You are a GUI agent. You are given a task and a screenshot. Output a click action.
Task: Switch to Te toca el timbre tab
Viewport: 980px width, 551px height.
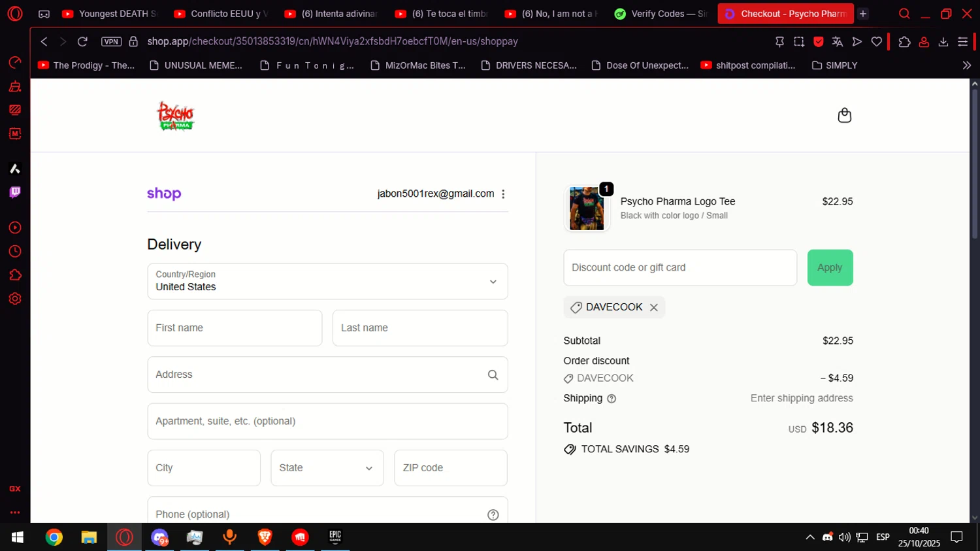442,14
